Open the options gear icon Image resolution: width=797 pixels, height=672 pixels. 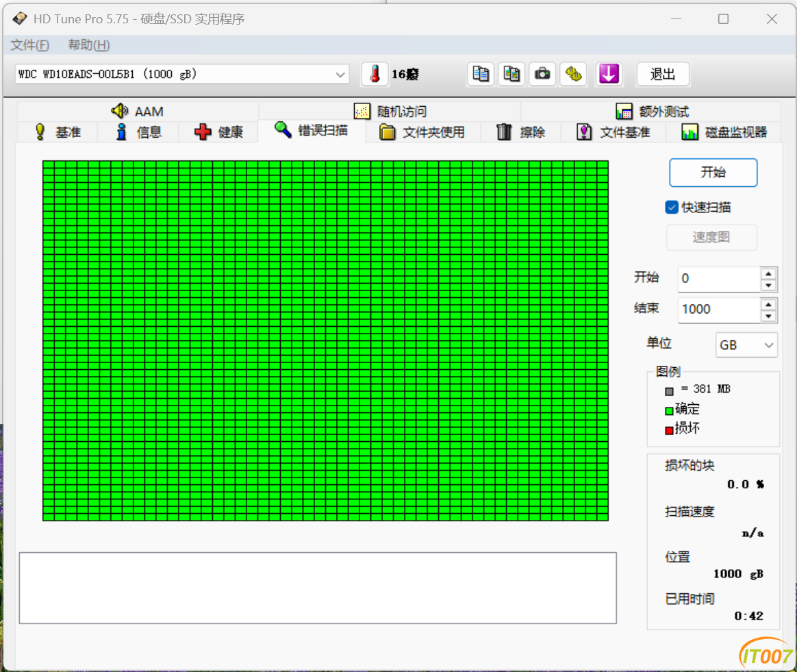click(x=573, y=74)
